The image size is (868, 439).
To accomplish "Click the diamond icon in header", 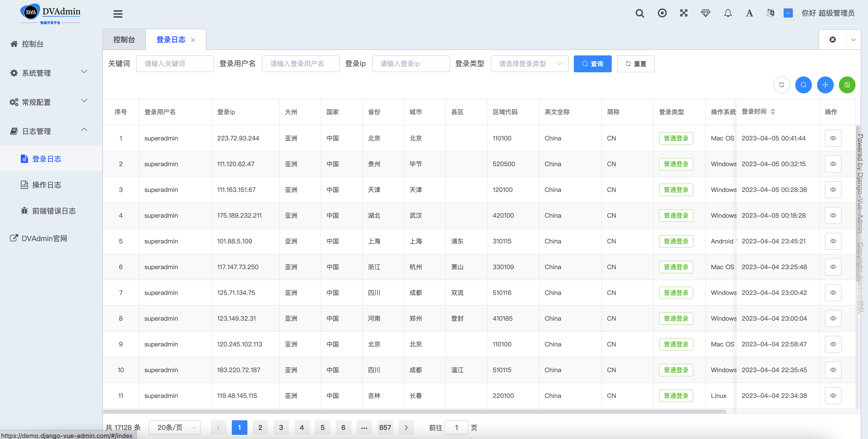I will (x=705, y=13).
